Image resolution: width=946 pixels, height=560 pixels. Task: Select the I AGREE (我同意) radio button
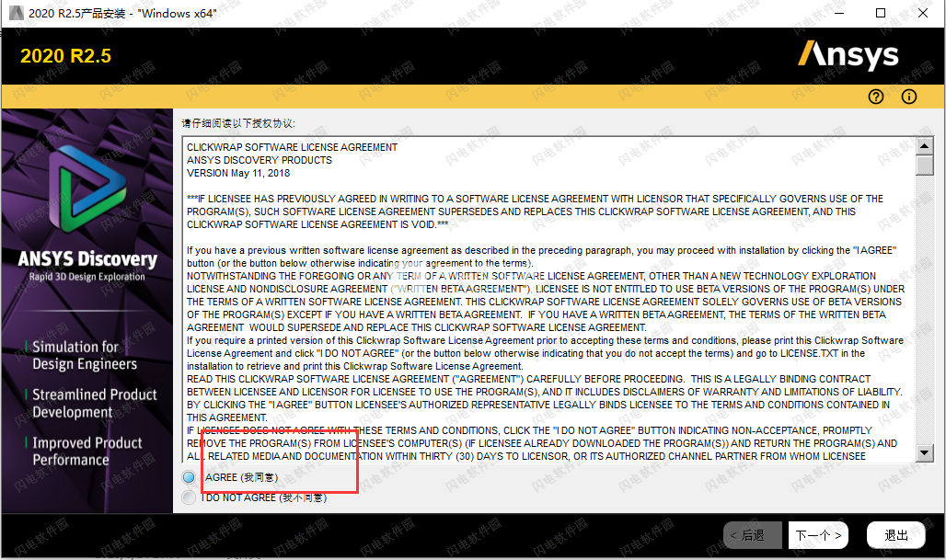coord(190,477)
